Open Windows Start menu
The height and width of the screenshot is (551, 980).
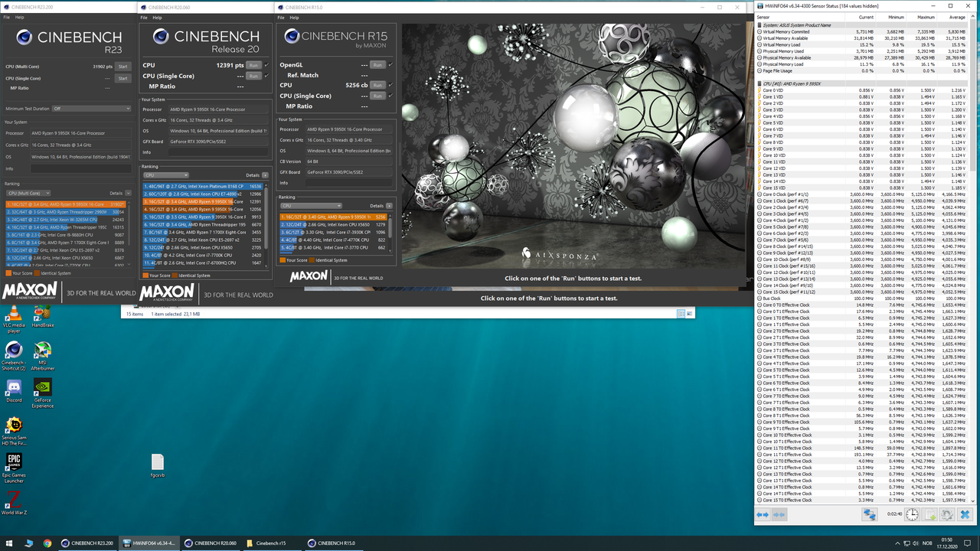(x=8, y=543)
